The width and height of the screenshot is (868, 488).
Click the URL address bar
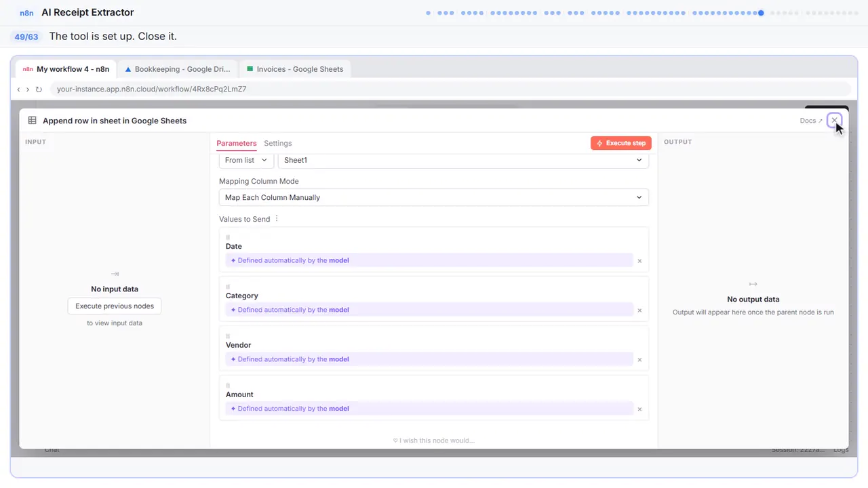click(450, 89)
